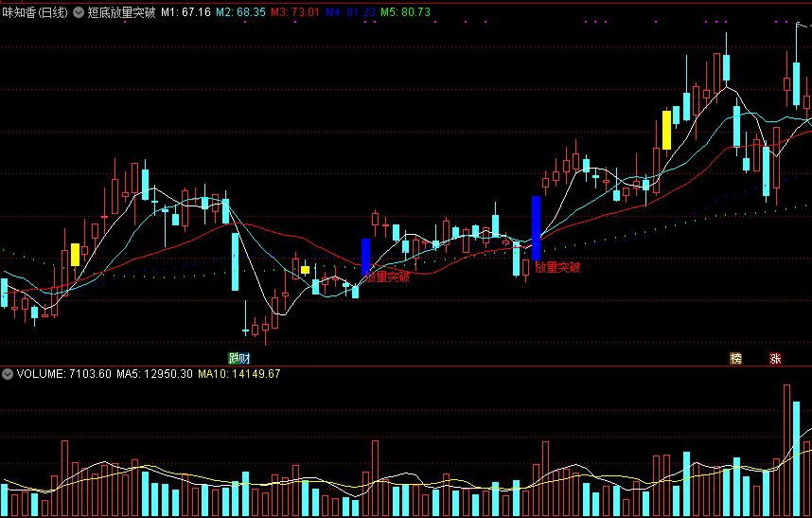Viewport: 812px width, 518px height.
Task: Click the MA5: 12950.30 label
Action: [x=154, y=374]
